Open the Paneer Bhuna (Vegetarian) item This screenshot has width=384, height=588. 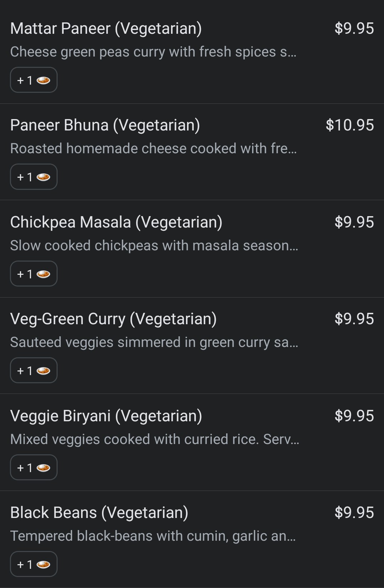pos(105,125)
